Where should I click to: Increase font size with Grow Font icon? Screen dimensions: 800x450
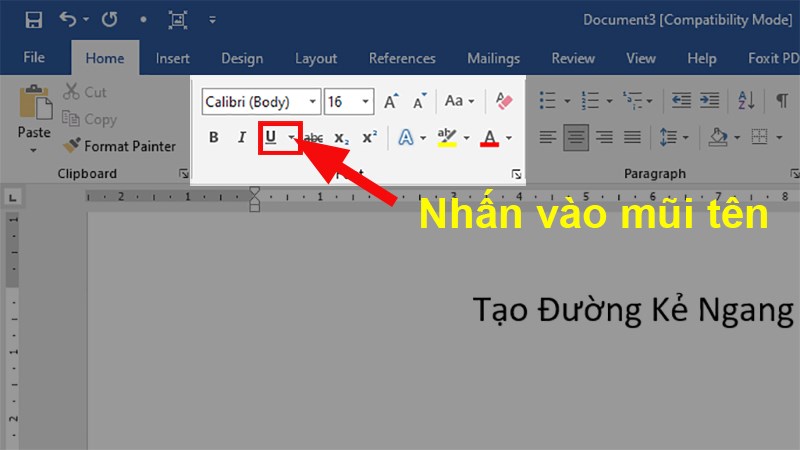[x=392, y=101]
